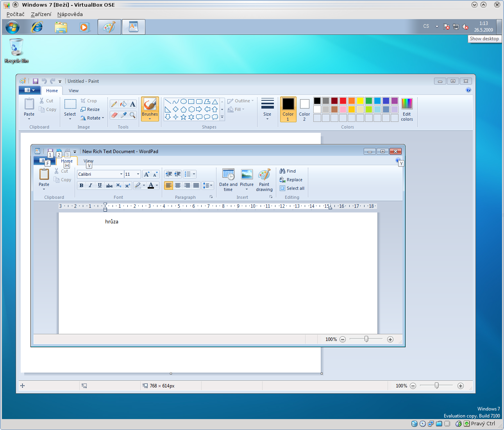Justify text in WordPad
504x430 pixels.
(x=196, y=186)
